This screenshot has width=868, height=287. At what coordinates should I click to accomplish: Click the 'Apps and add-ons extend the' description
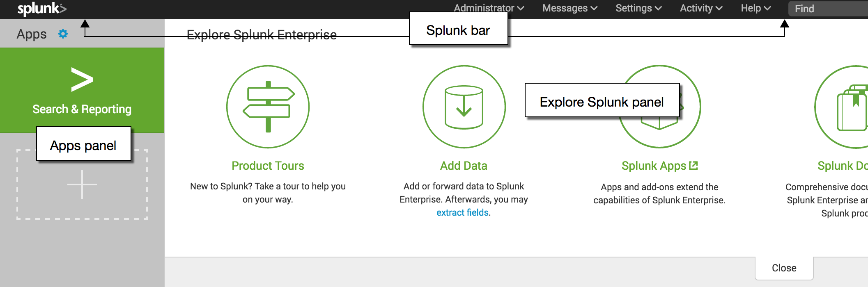[x=659, y=194]
